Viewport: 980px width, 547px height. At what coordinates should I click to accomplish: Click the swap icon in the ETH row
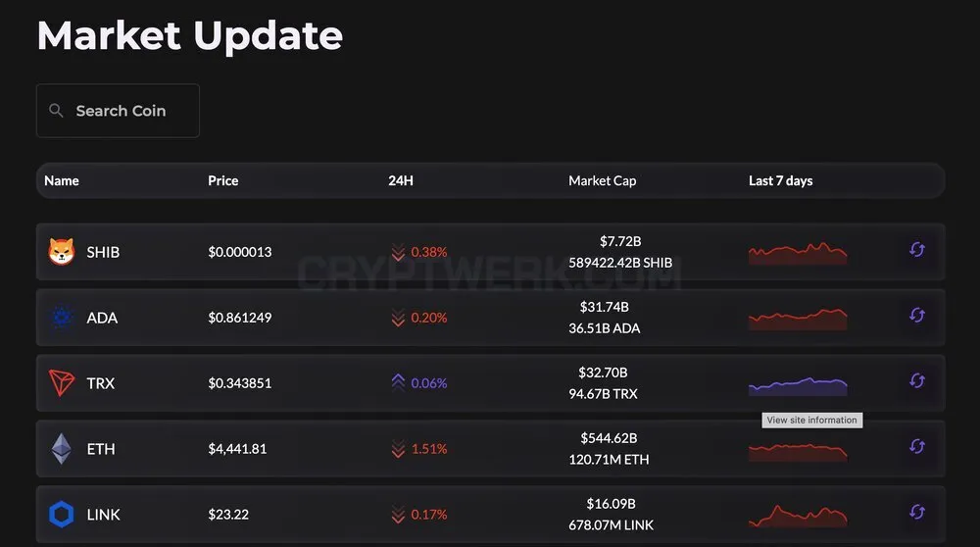[917, 447]
